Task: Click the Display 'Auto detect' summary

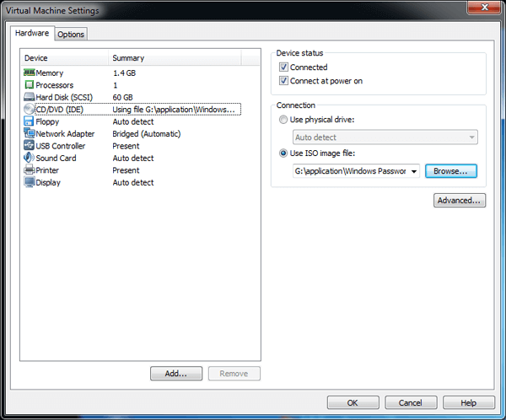Action: pos(133,182)
